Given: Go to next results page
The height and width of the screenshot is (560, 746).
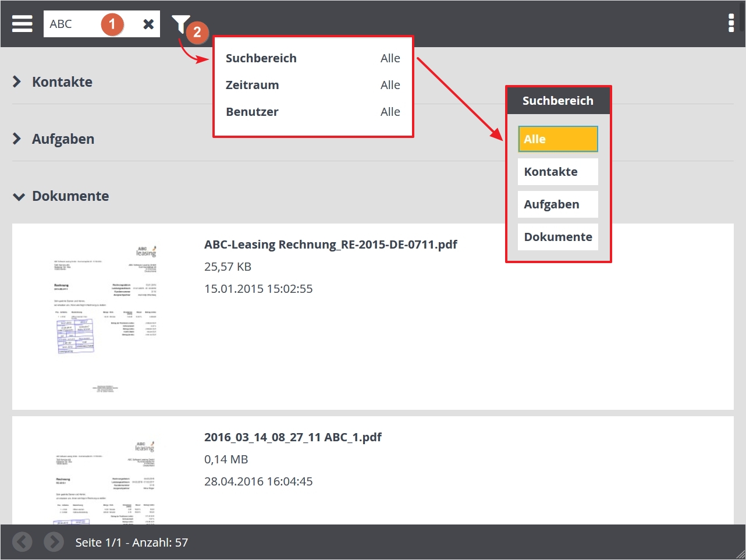Looking at the screenshot, I should (54, 542).
